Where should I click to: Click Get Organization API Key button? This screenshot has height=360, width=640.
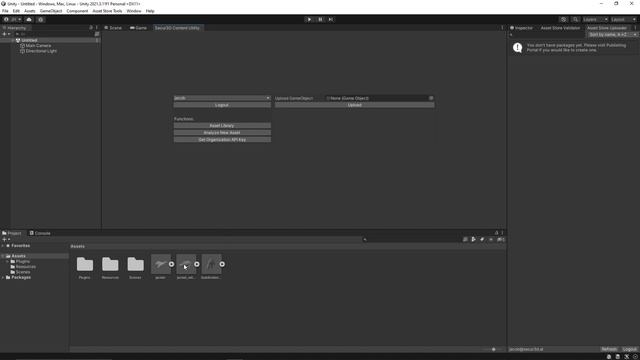coord(222,140)
